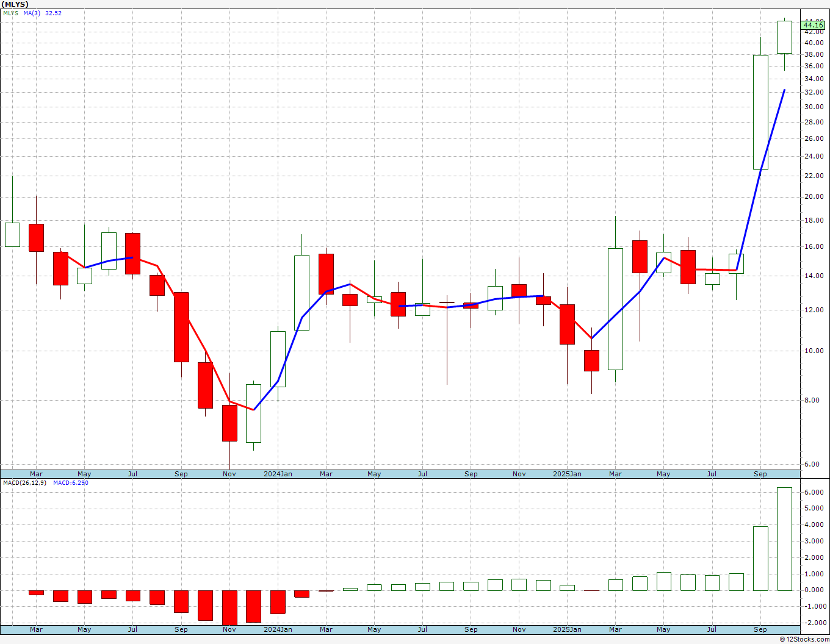Click the tall September 2025 price candlestick
This screenshot has height=644, width=830.
(x=760, y=112)
